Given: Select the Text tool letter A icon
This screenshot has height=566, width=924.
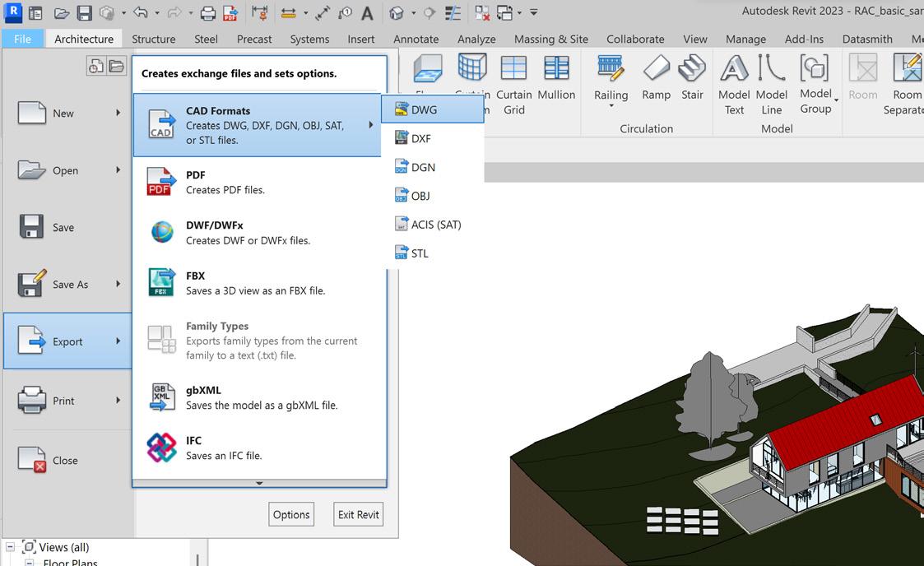Looking at the screenshot, I should pyautogui.click(x=367, y=13).
